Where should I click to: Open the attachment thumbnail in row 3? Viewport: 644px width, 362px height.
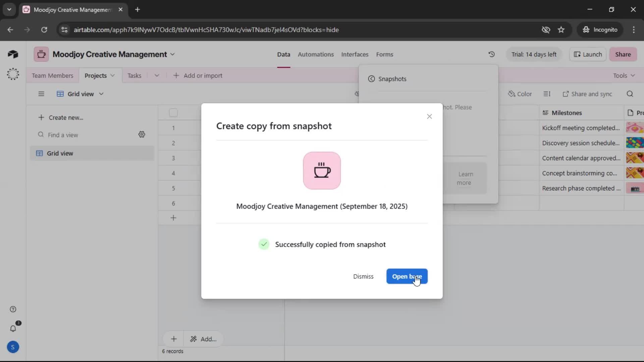[x=635, y=158]
